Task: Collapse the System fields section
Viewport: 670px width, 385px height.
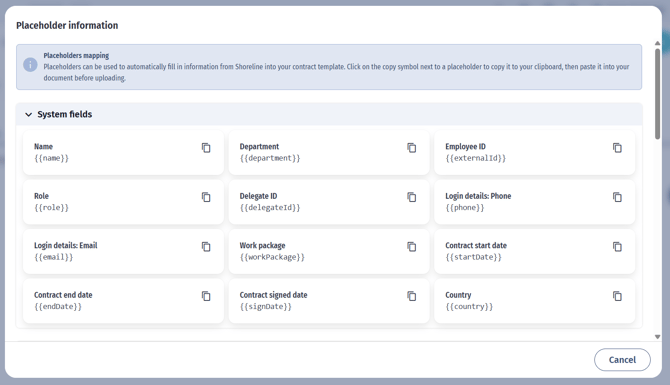Action: (29, 115)
